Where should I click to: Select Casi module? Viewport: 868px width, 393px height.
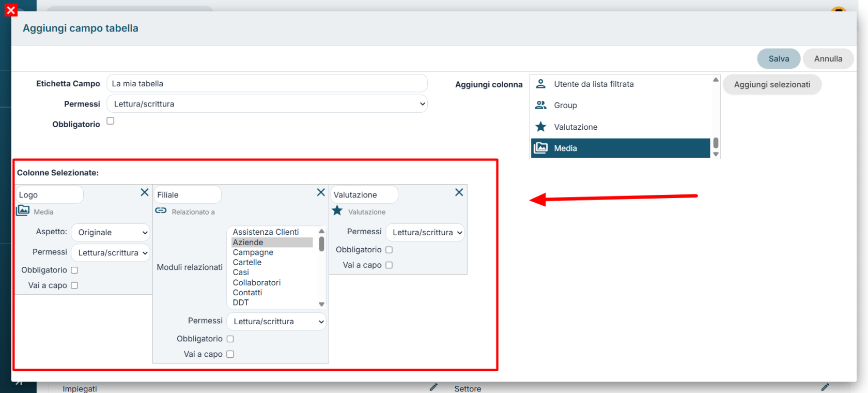[x=272, y=273]
